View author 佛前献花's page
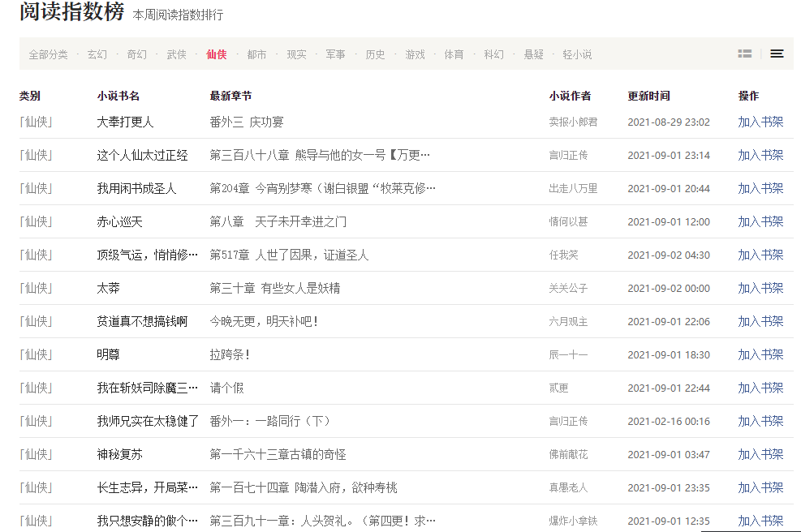 coord(567,454)
